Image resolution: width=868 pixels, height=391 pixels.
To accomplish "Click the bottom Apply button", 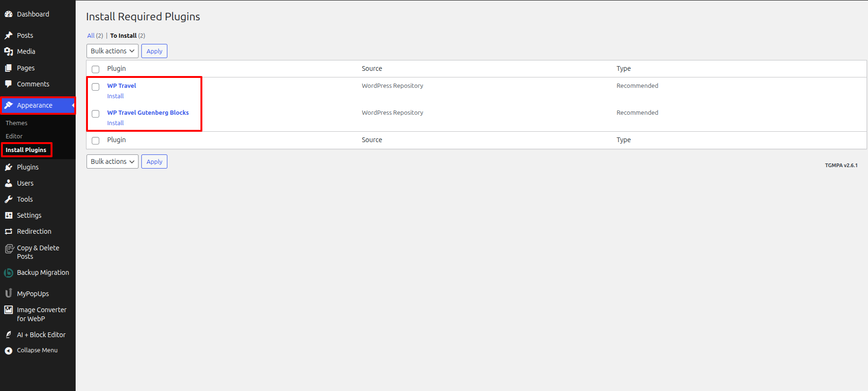I will (x=154, y=161).
